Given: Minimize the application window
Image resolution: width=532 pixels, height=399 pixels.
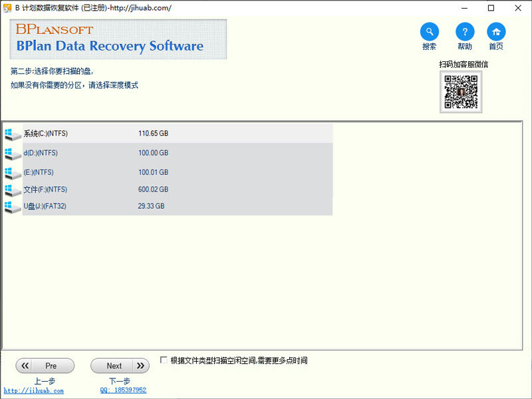Looking at the screenshot, I should pyautogui.click(x=464, y=8).
